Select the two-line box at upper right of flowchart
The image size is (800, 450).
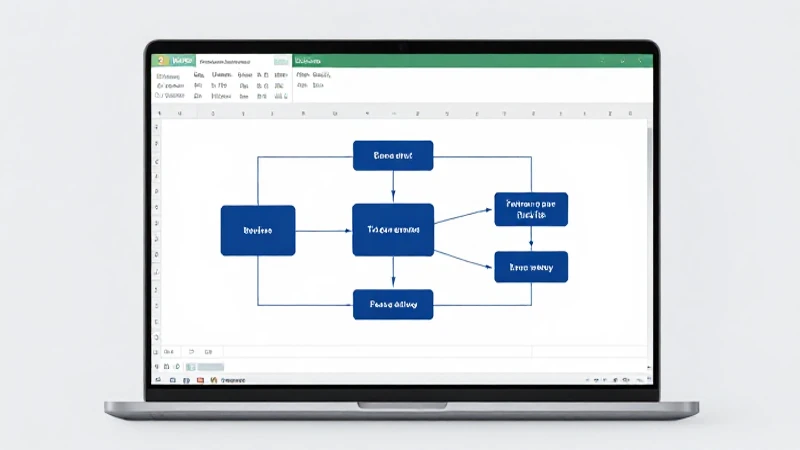[531, 209]
